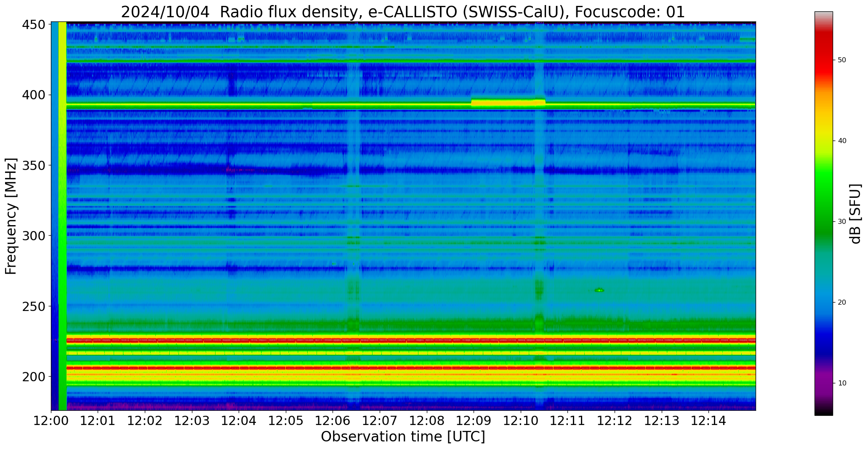
Task: Click the small green spot near 260 MHz
Action: (599, 290)
